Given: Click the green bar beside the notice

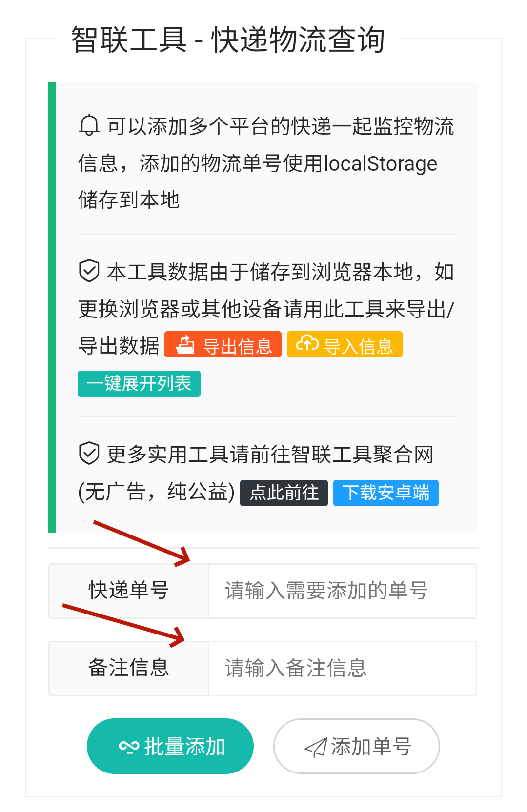Looking at the screenshot, I should (52, 307).
